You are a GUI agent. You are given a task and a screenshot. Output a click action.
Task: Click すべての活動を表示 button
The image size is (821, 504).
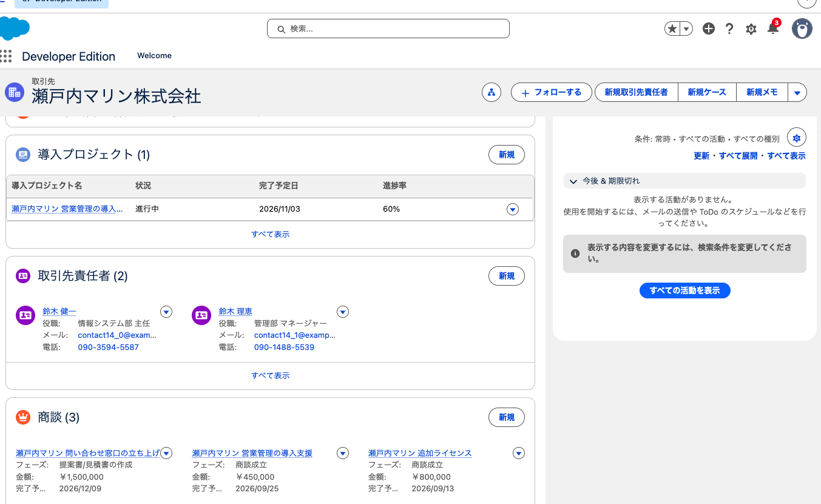point(685,291)
